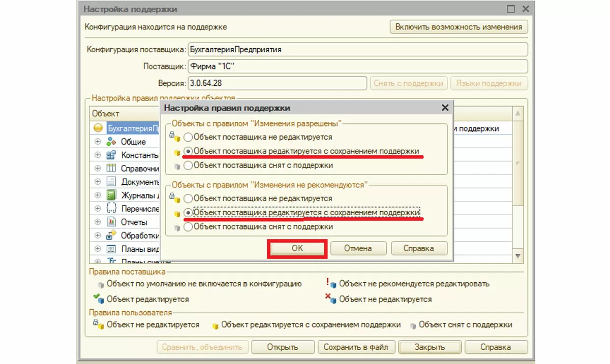The width and height of the screenshot is (610, 364).
Task: Click the Обработки icon
Action: (111, 235)
